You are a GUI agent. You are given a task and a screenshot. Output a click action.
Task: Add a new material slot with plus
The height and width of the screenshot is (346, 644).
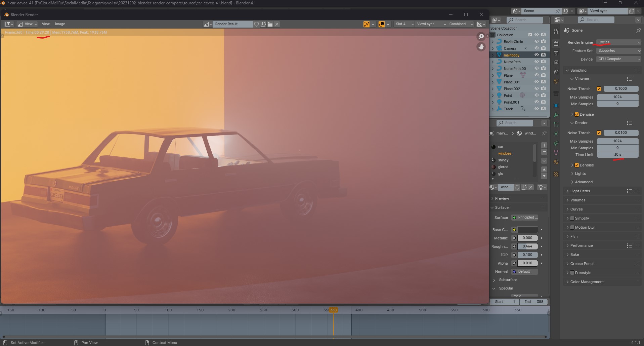point(544,145)
